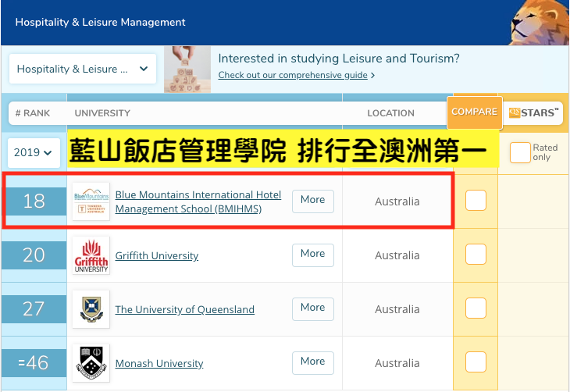Open the Monash University link

pos(159,363)
